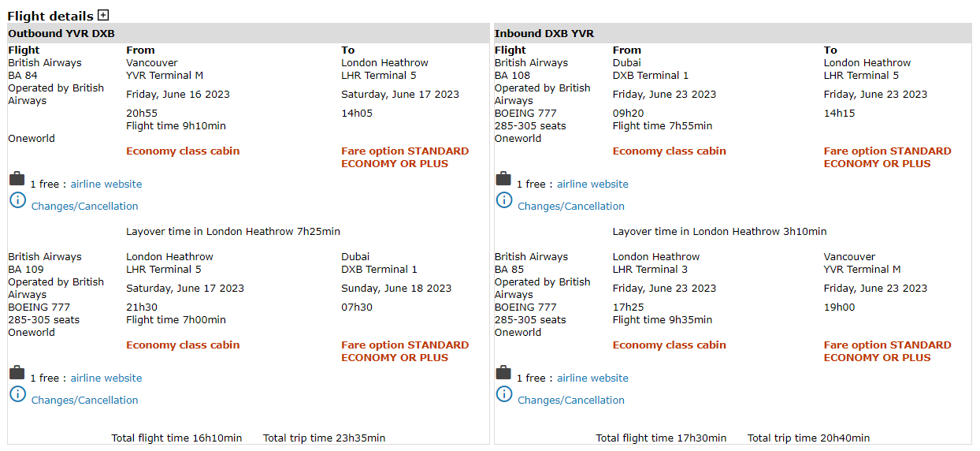Open Changes/Cancellation for Vancouver to London outbound
This screenshot has height=451, width=980.
[84, 206]
